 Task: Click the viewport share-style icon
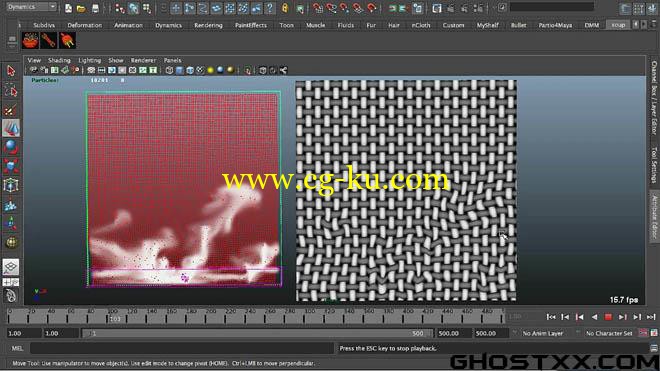(283, 70)
